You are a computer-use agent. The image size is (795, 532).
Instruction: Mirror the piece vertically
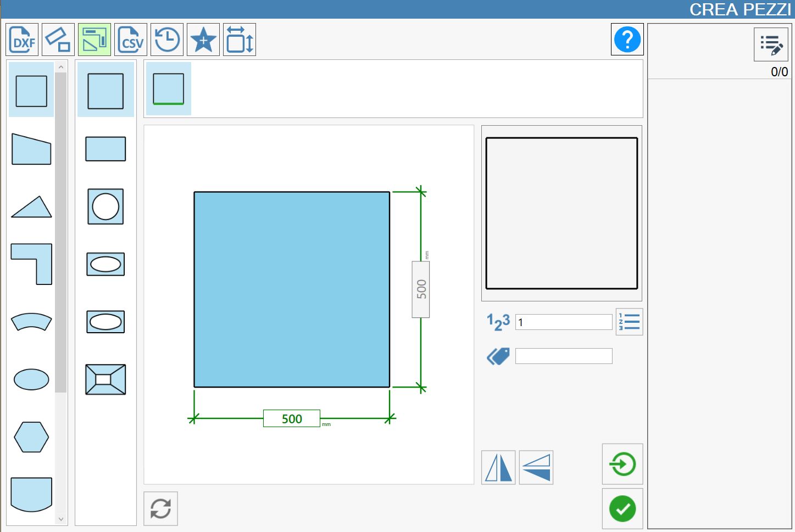point(536,468)
